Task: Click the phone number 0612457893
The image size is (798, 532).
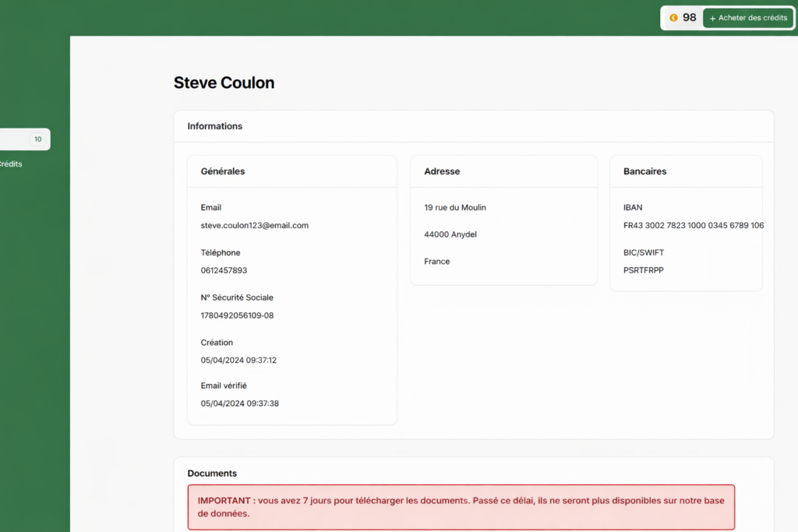Action: 224,270
